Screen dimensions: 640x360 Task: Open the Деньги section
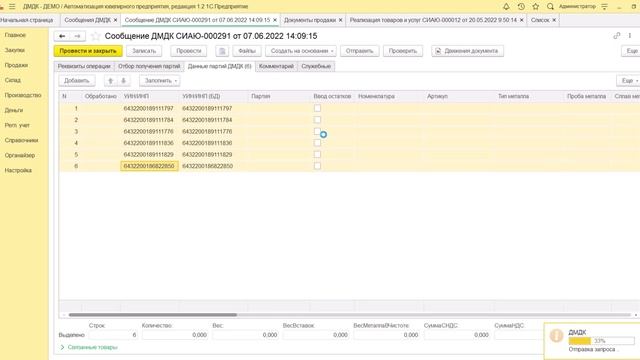[14, 110]
